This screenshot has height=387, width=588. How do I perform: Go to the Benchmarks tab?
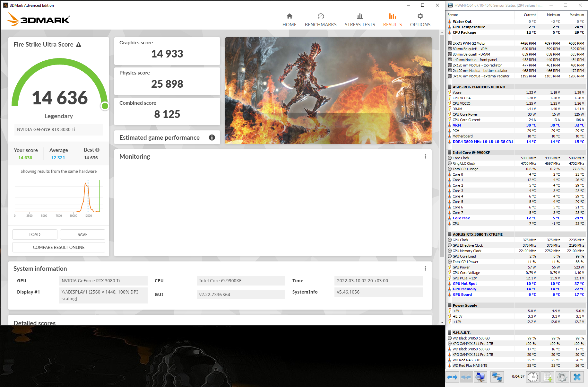pos(321,20)
